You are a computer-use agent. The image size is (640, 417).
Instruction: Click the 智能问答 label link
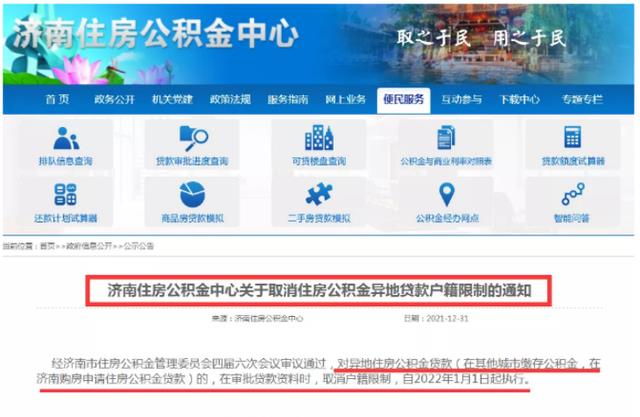coord(572,218)
